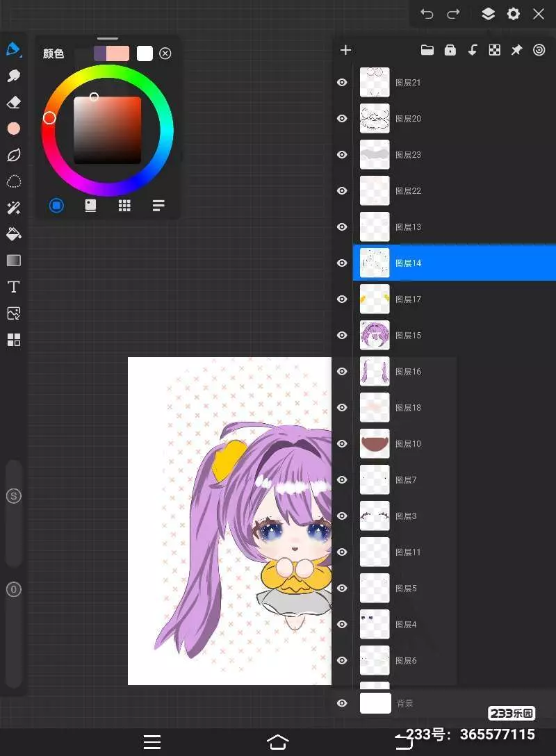Open the grid panel tool
The width and height of the screenshot is (556, 756).
tap(13, 340)
